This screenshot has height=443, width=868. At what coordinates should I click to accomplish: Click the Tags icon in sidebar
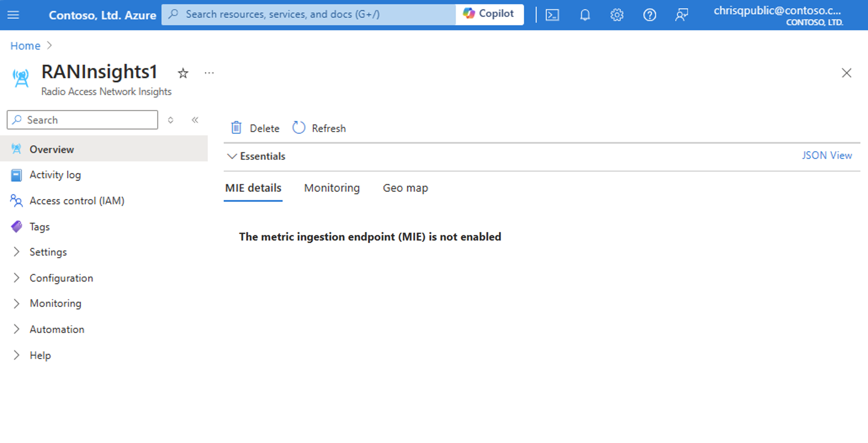16,226
